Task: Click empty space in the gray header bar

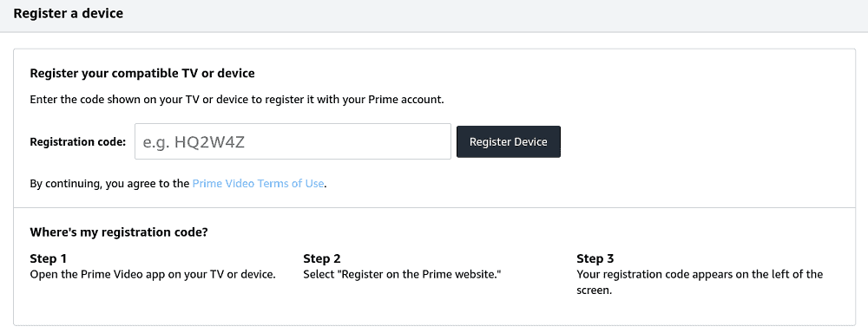Action: coord(498,16)
